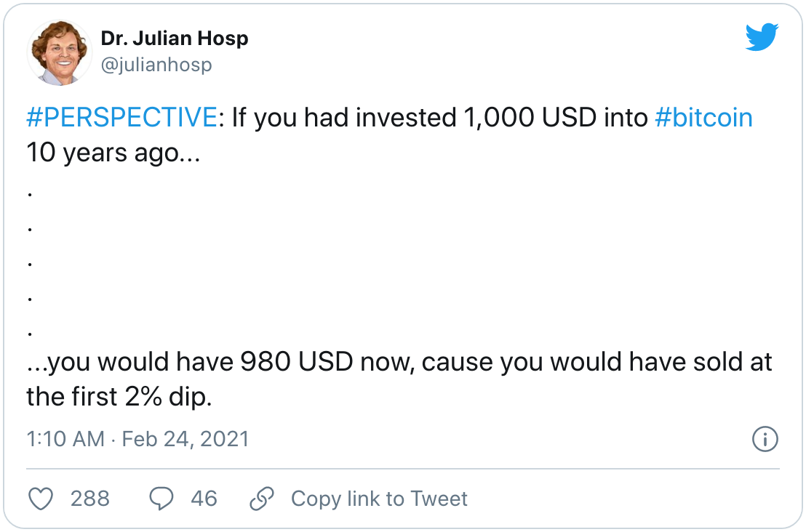The width and height of the screenshot is (806, 532).
Task: Like the tweet with the heart icon
Action: pos(41,499)
